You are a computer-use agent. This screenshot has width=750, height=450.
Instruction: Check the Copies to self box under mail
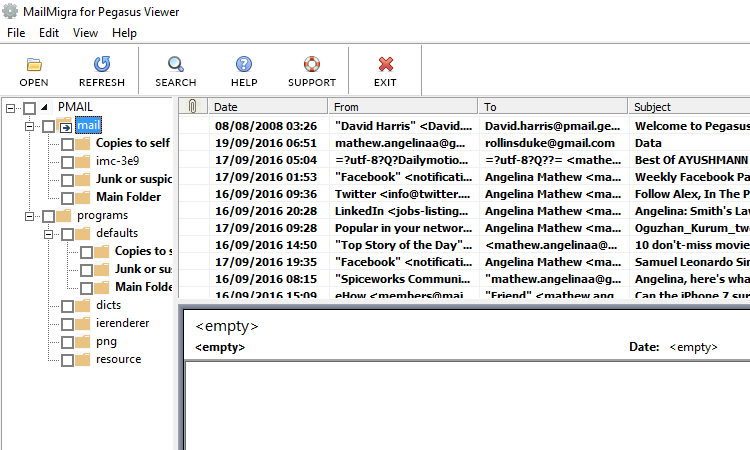tap(67, 144)
